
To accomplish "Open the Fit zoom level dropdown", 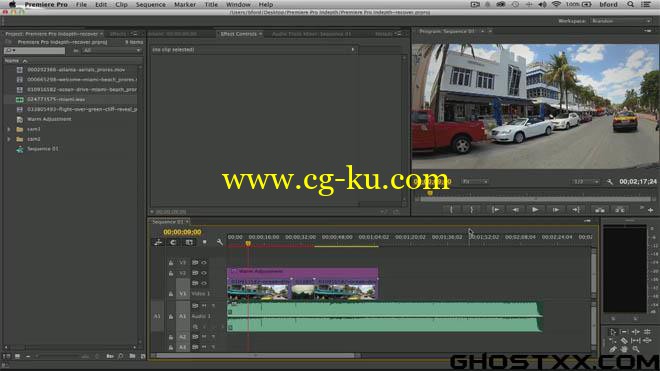I will (475, 181).
